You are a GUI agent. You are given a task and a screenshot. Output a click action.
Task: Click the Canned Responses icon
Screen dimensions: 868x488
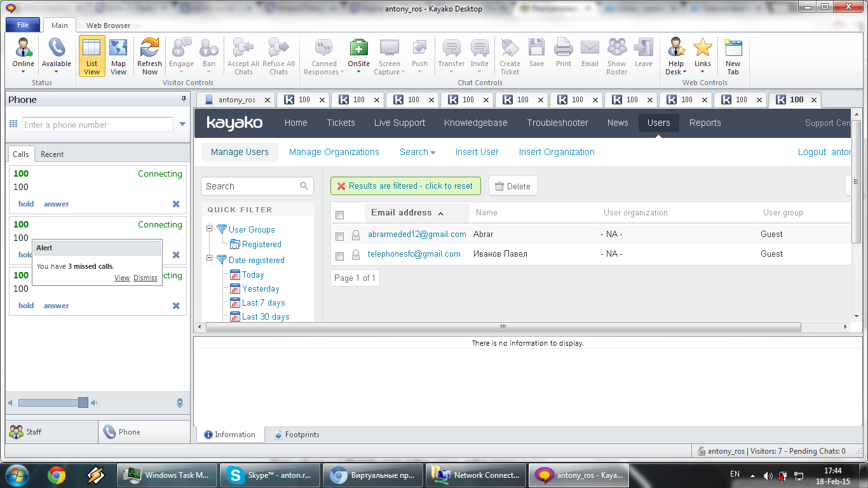pyautogui.click(x=324, y=48)
